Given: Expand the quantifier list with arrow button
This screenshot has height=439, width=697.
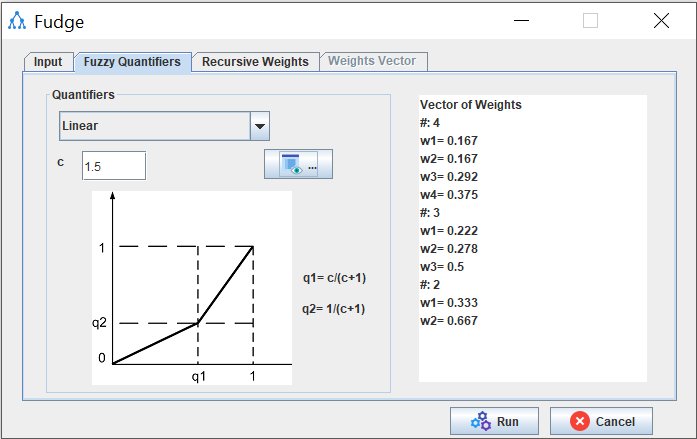Looking at the screenshot, I should coord(260,126).
